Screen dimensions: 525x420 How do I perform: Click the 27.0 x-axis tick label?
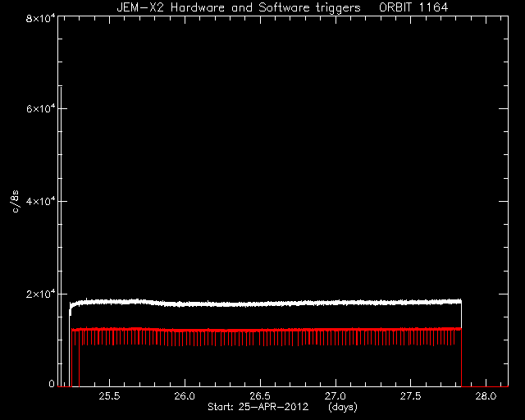pos(336,396)
